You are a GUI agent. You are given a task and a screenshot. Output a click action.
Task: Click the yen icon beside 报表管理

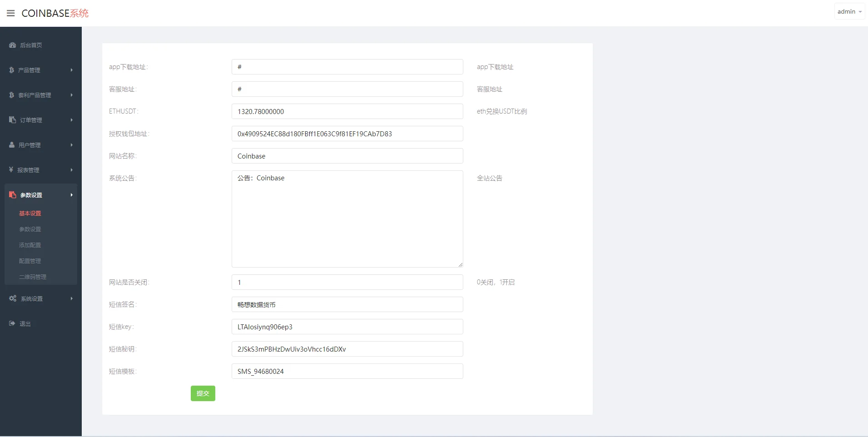tap(11, 170)
